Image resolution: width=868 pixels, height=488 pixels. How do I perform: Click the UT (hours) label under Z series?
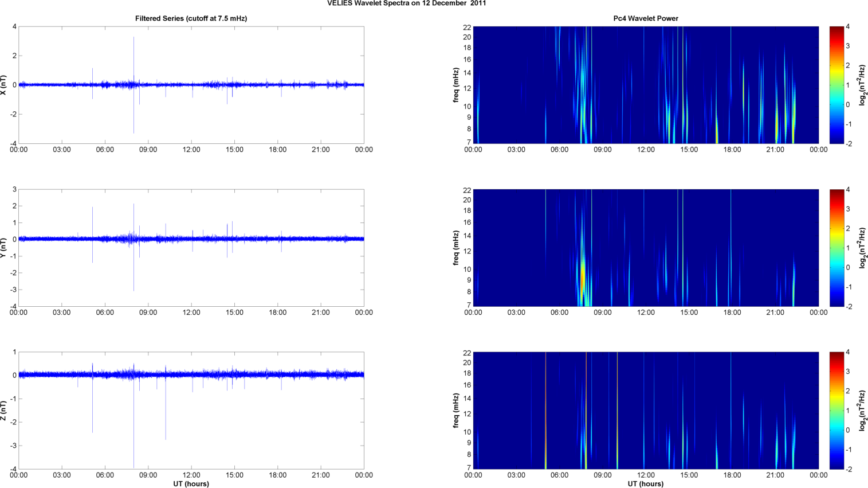(x=191, y=483)
